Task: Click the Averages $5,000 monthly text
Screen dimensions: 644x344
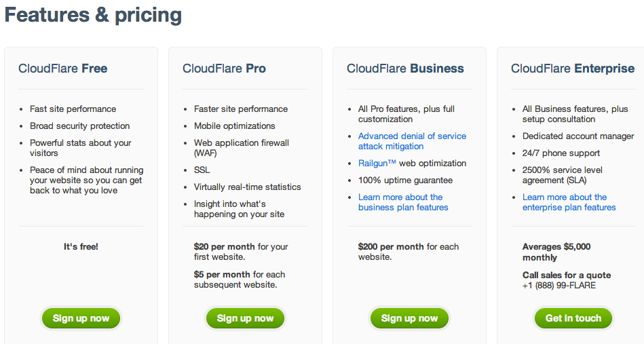Action: 556,252
